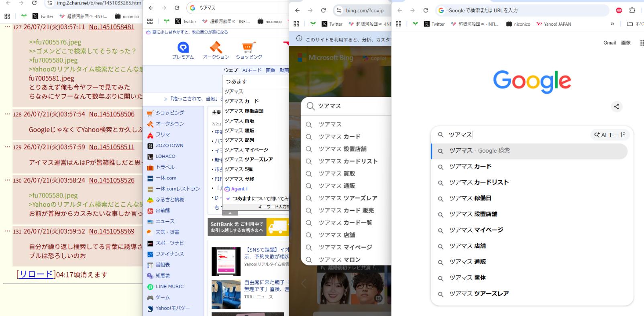644x316 pixels.
Task: Open post 131's three-dot menu on 2chan
Action: point(7,231)
